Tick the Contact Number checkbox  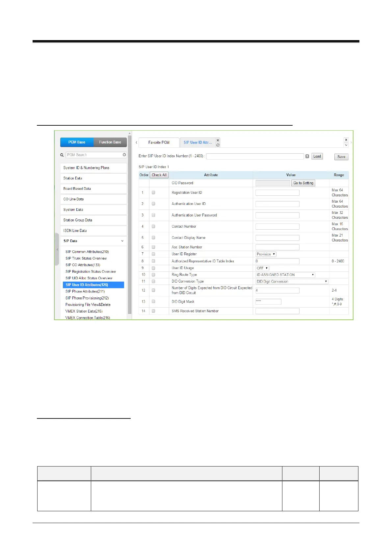point(153,226)
